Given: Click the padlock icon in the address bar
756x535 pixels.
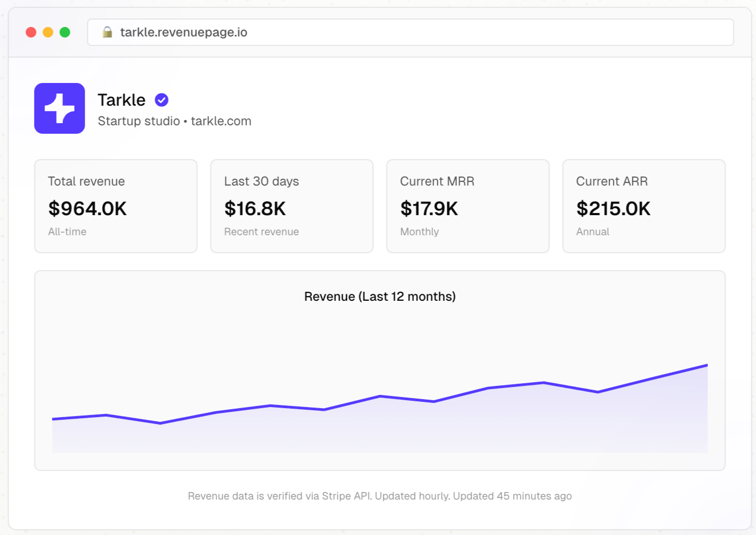Looking at the screenshot, I should point(108,32).
